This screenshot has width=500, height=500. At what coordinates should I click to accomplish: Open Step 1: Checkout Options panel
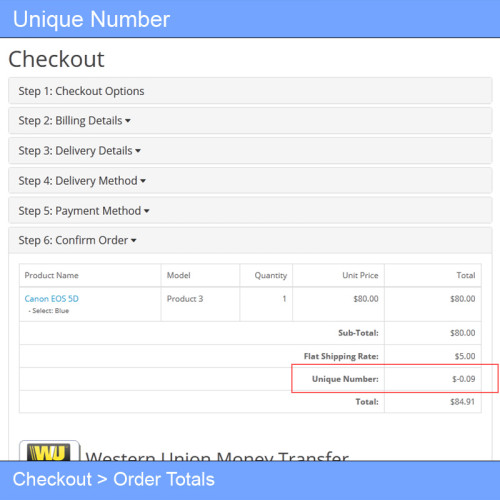coord(250,91)
